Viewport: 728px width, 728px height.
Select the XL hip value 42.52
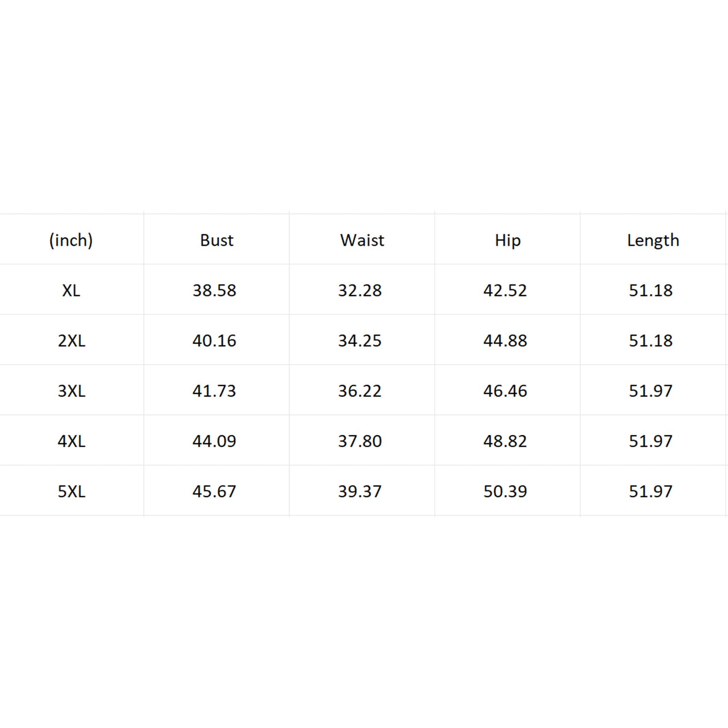point(505,290)
